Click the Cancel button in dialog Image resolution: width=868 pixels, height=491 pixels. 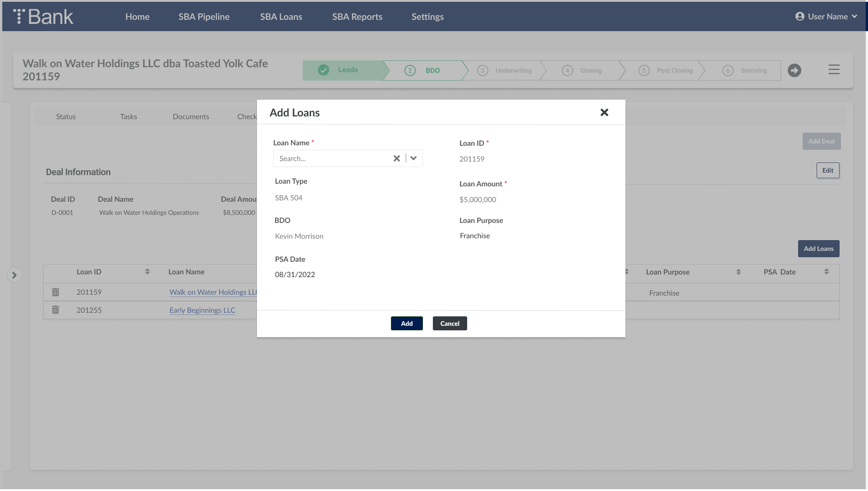[450, 324]
